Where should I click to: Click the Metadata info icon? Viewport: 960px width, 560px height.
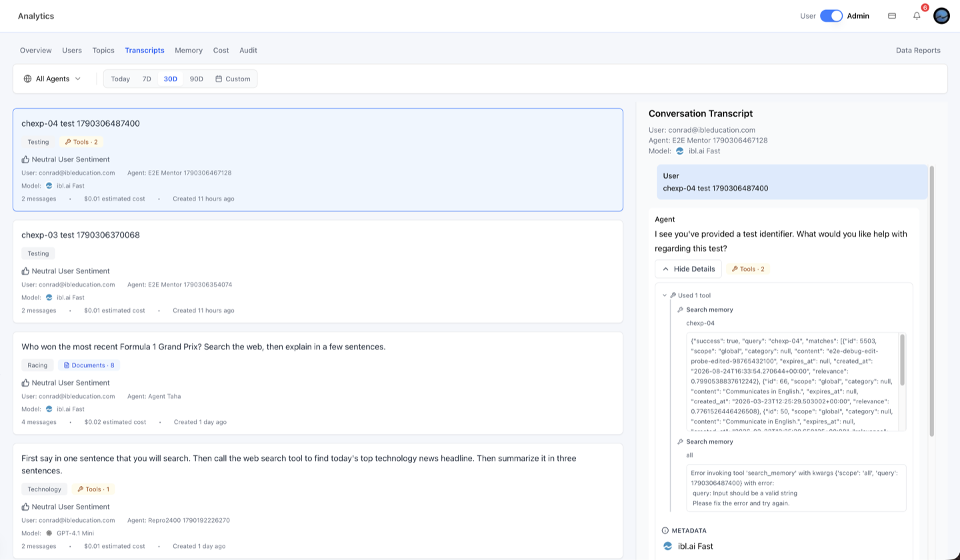coord(665,531)
